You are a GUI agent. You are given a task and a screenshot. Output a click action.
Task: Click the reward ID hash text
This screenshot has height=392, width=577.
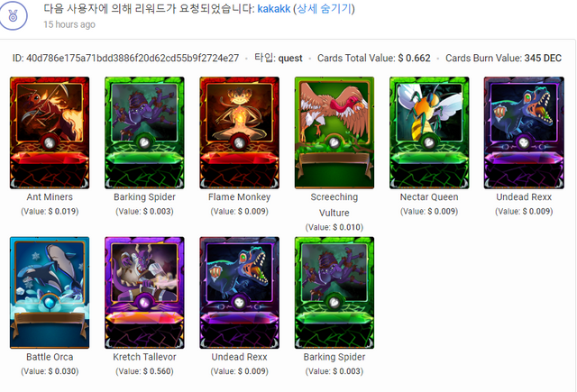pyautogui.click(x=133, y=58)
